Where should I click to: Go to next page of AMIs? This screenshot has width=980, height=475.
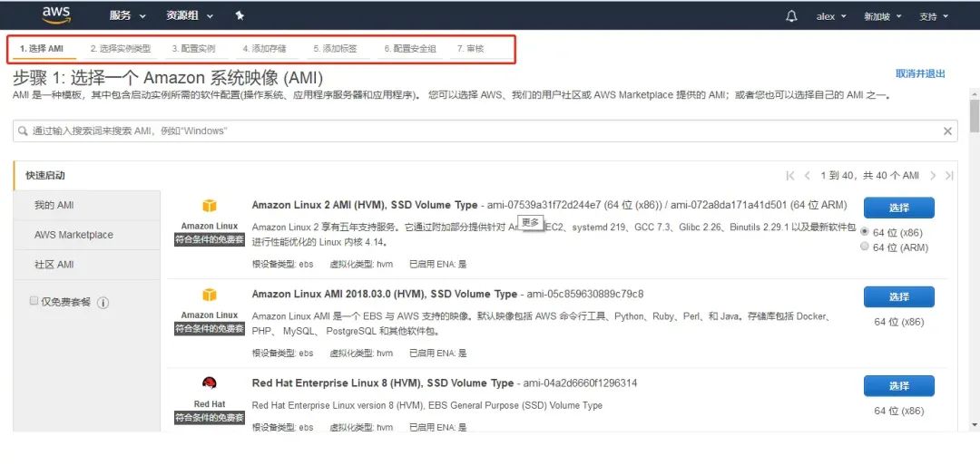(933, 175)
